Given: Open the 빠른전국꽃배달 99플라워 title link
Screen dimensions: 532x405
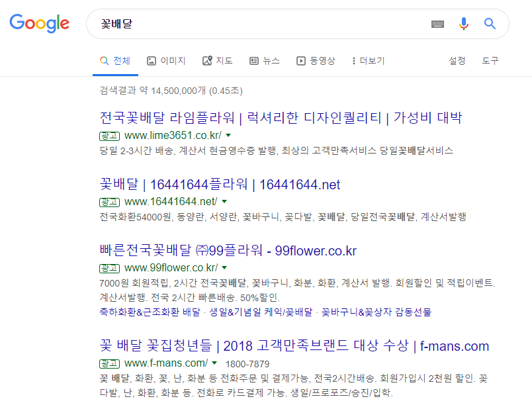Looking at the screenshot, I should 228,250.
